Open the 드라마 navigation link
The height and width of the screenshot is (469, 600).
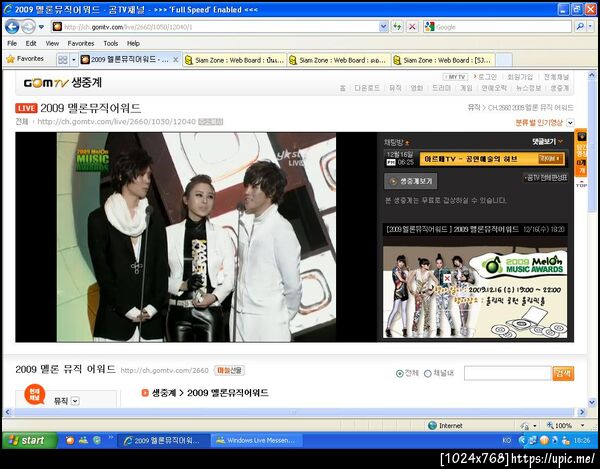[x=441, y=88]
